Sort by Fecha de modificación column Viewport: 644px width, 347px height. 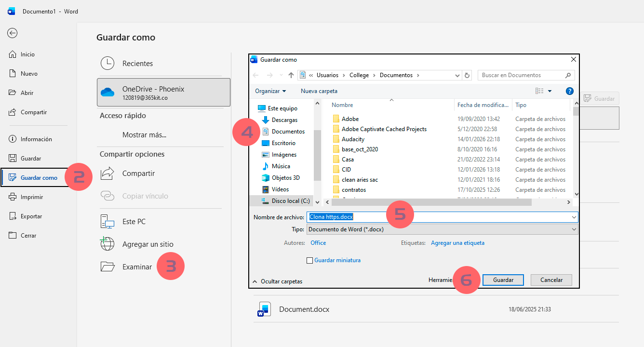pos(483,105)
